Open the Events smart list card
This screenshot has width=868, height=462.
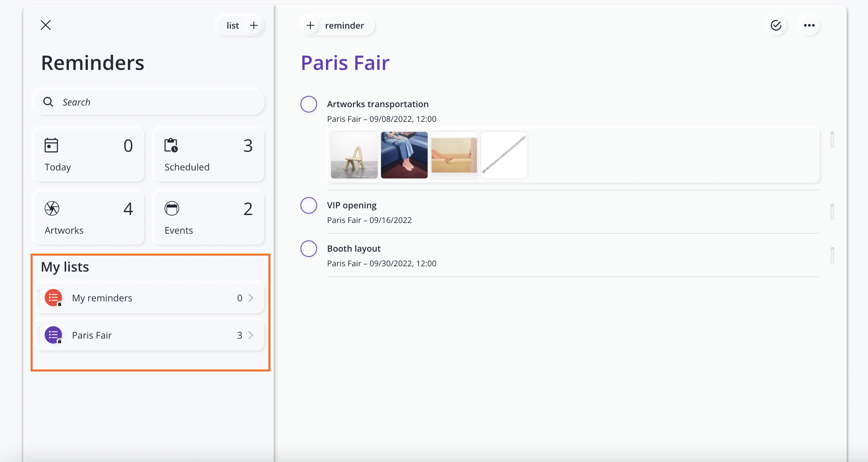pos(209,218)
